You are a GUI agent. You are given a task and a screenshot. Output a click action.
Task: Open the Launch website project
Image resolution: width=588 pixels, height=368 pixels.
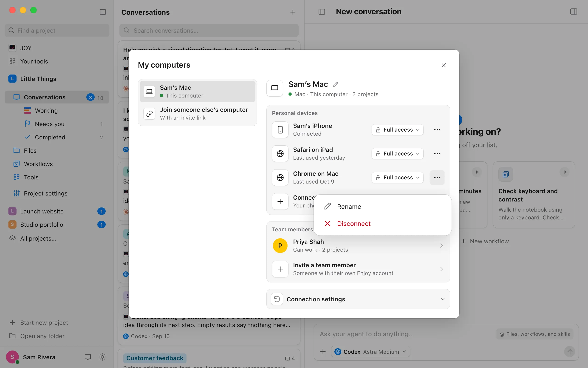pos(57,211)
